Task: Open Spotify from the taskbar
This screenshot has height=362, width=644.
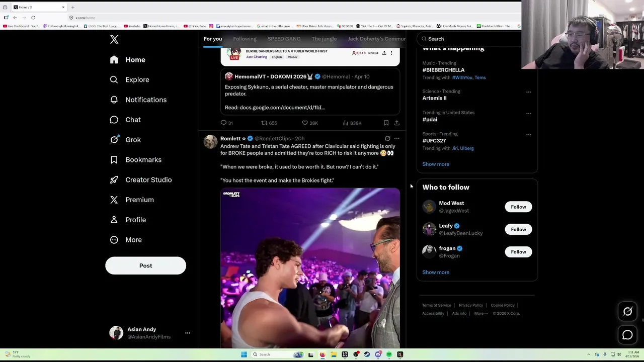Action: click(x=389, y=354)
